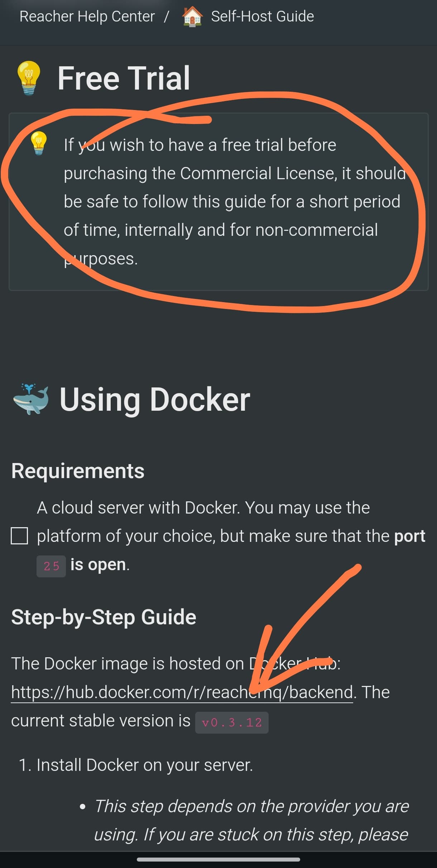Click the Step-by-Step Guide subheading

click(104, 617)
